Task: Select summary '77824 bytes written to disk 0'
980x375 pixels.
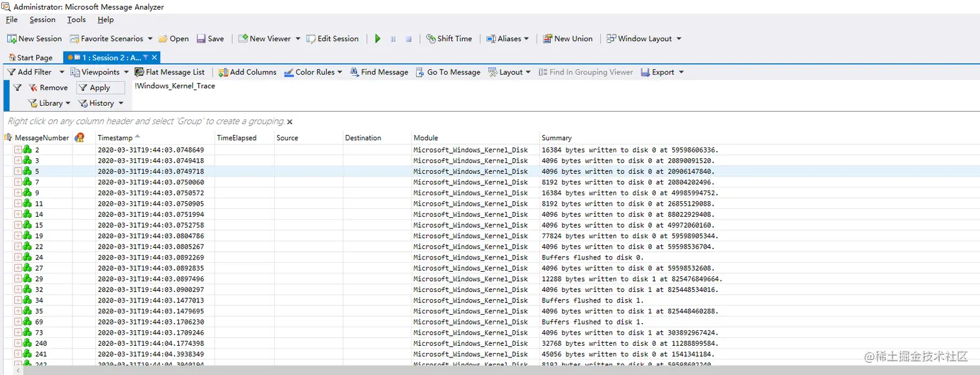Action: 630,236
